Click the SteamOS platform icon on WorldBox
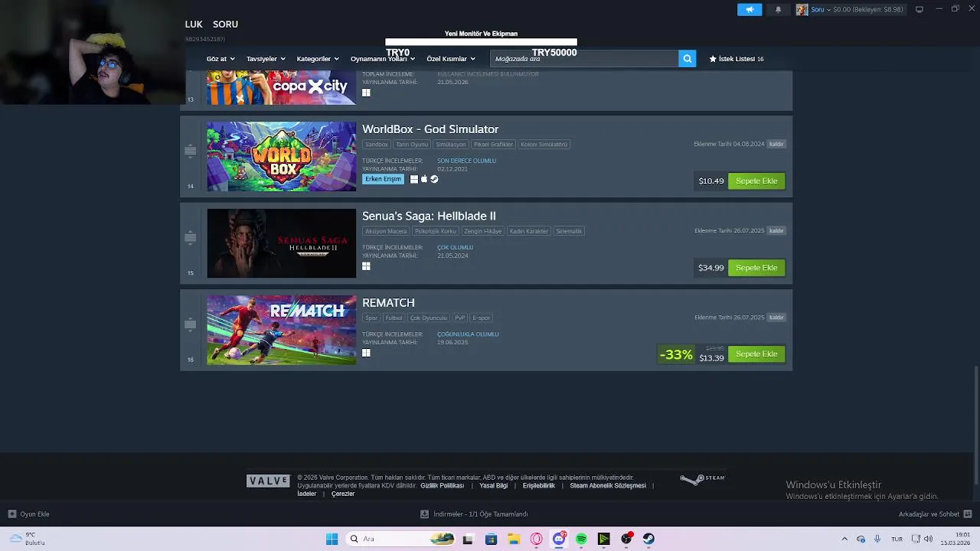This screenshot has height=551, width=980. (434, 179)
